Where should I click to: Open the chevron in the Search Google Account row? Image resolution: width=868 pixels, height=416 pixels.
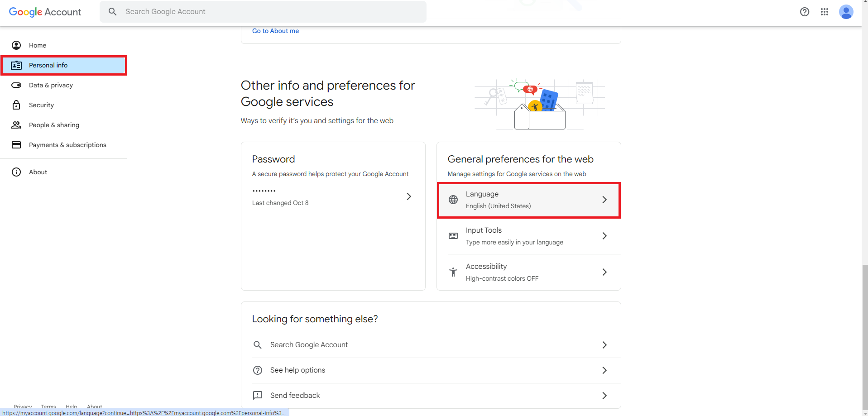coord(604,345)
